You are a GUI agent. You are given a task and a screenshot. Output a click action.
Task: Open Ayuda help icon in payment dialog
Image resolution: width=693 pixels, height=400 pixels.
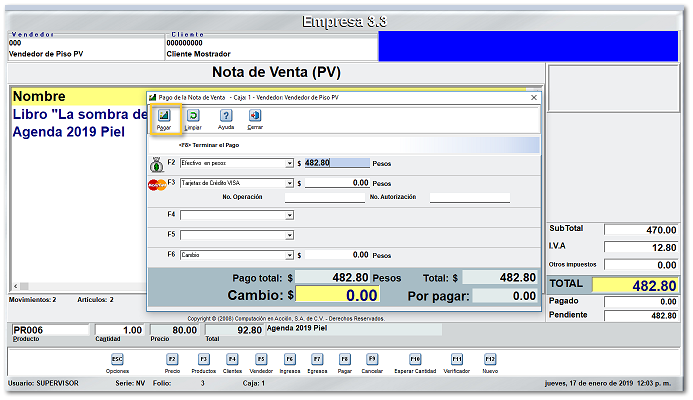(x=226, y=116)
